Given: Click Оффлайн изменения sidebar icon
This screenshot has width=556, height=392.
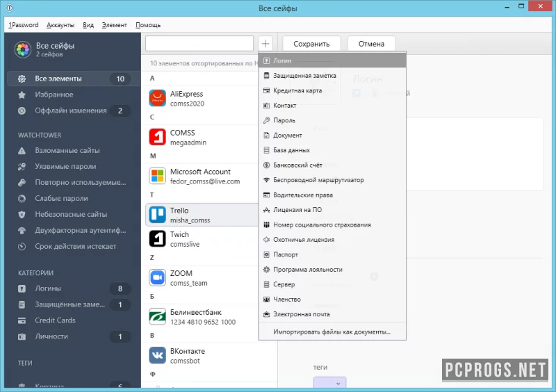Looking at the screenshot, I should (22, 111).
